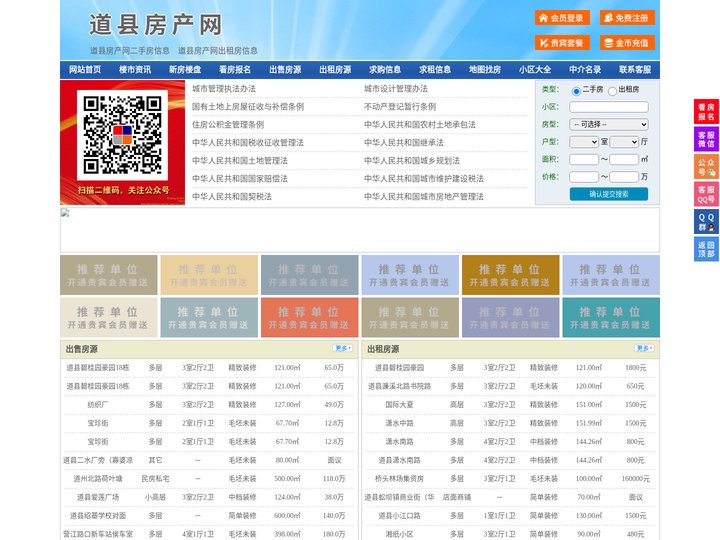Screen dimensions: 720x540
Task: Open the 贵宾套餐 button
Action: tap(562, 43)
